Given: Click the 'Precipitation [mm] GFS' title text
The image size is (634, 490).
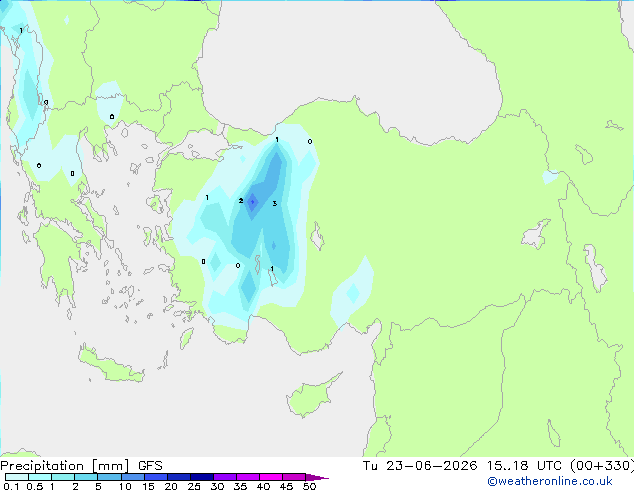Looking at the screenshot, I should tap(81, 466).
